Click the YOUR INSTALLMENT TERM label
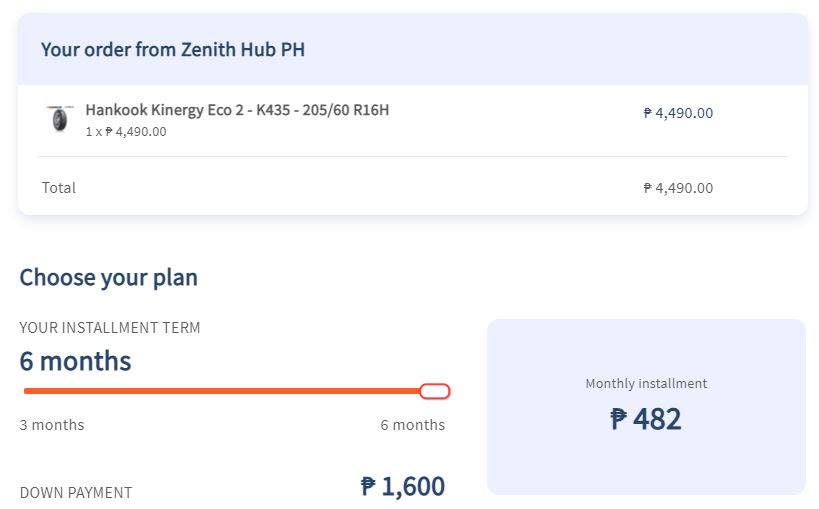This screenshot has height=509, width=819. click(110, 328)
